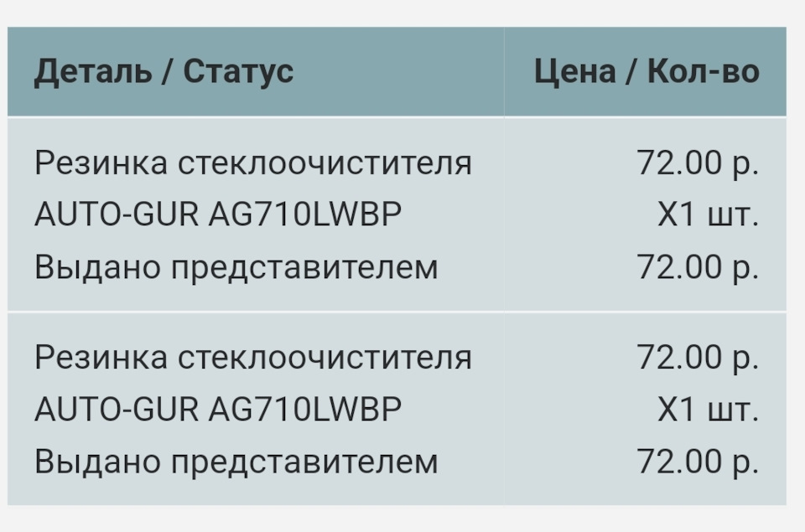
Task: Click 'стеклоочистителя' in the second row
Action: [x=325, y=358]
